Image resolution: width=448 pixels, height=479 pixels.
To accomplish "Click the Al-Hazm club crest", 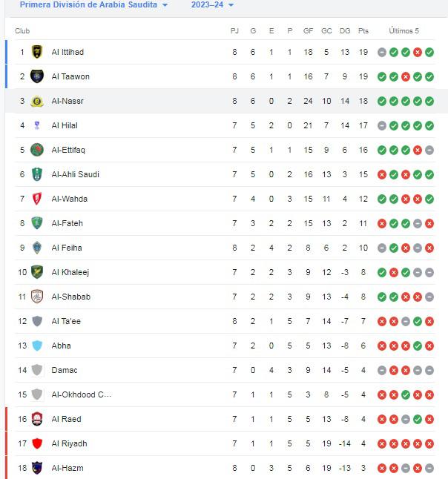I will (37, 468).
